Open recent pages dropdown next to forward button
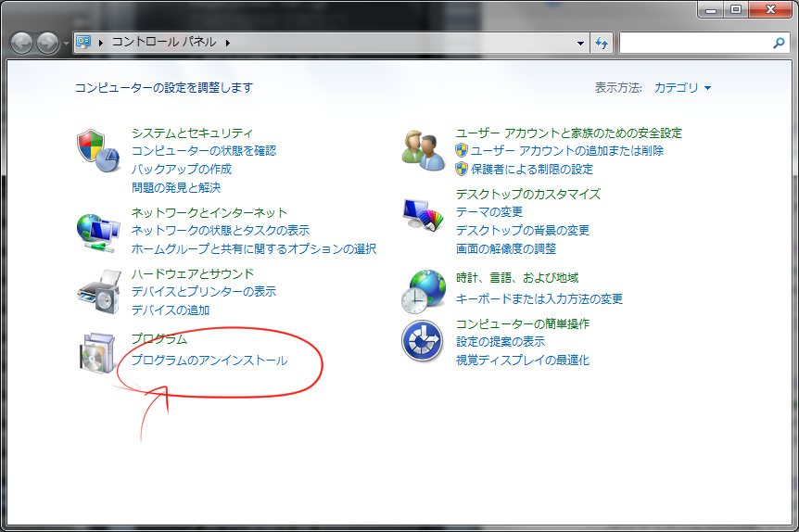Image resolution: width=799 pixels, height=532 pixels. tap(66, 44)
